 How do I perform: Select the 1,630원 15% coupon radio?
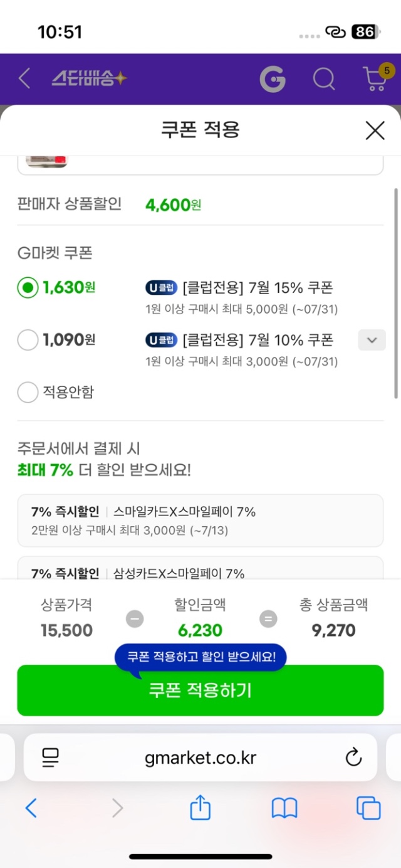[28, 288]
